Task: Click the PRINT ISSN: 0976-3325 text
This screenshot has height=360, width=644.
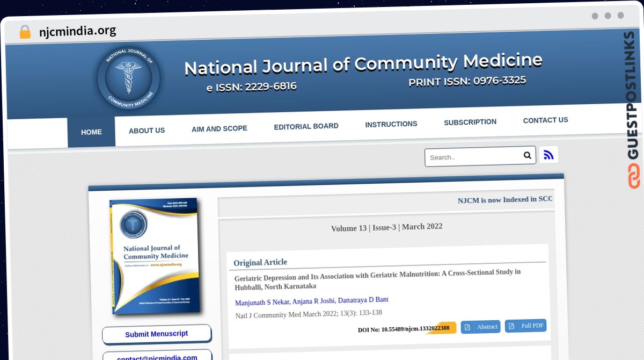Action: pyautogui.click(x=467, y=81)
